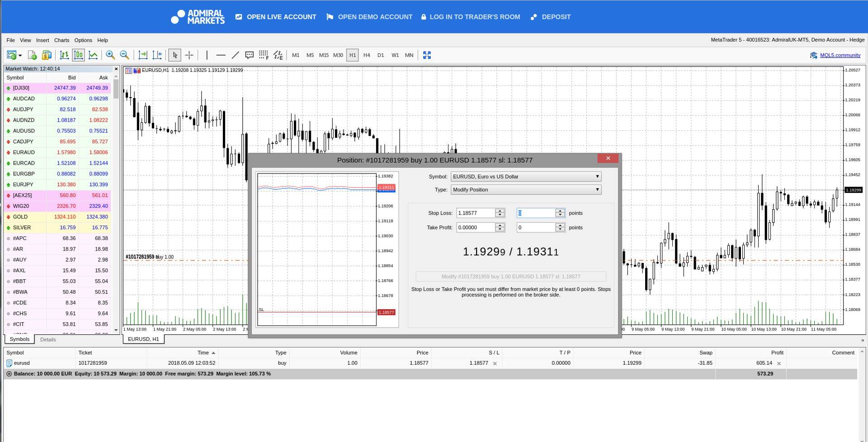Switch the chart to M15 timeframe

[x=324, y=55]
